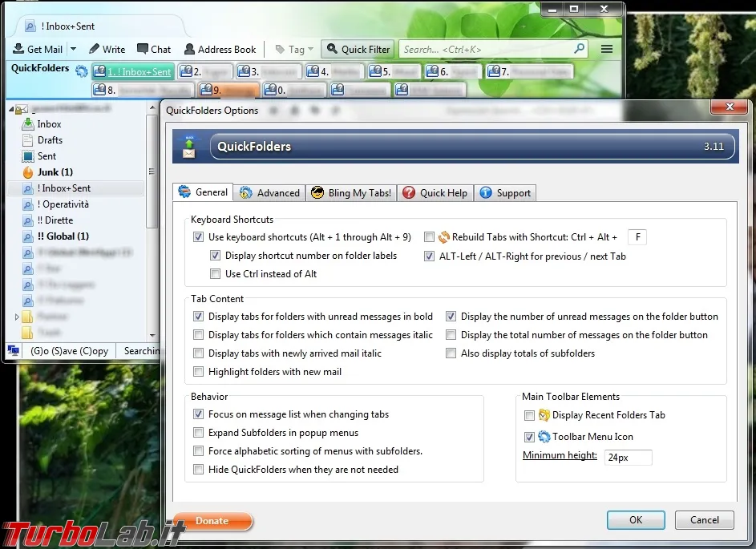
Task: Click the OK button
Action: click(636, 519)
